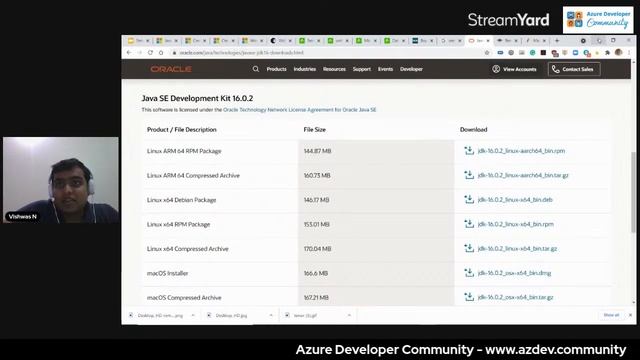Download jdk-16.0.2_linux-x64_bin.deb link
This screenshot has width=640, height=360.
pyautogui.click(x=515, y=200)
